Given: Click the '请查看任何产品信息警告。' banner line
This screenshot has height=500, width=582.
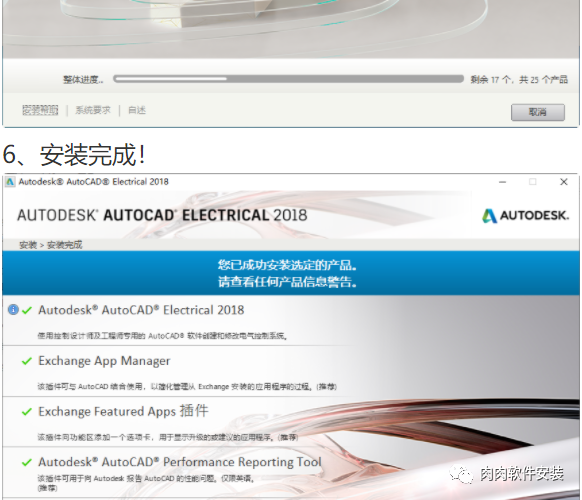Looking at the screenshot, I should (287, 282).
